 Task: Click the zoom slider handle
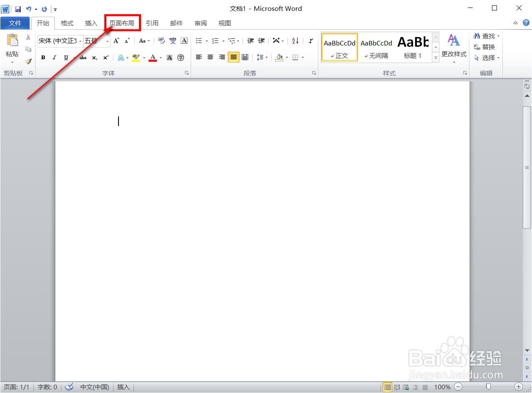pos(488,387)
